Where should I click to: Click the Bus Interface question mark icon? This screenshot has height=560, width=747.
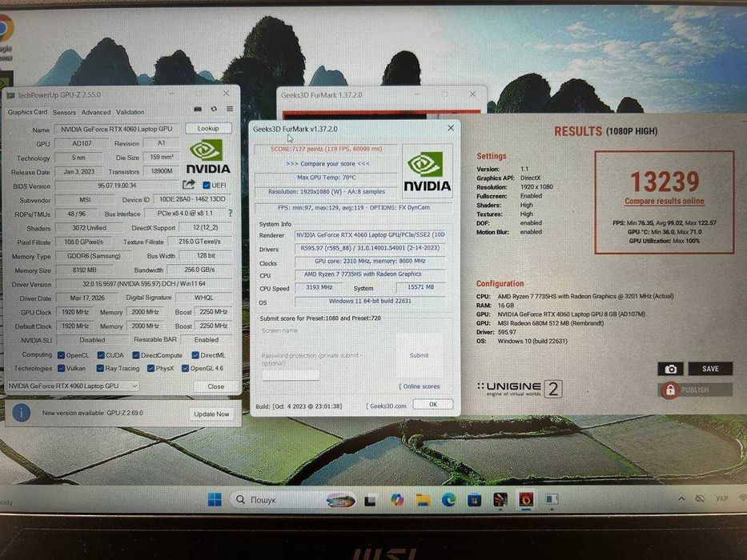pyautogui.click(x=231, y=213)
